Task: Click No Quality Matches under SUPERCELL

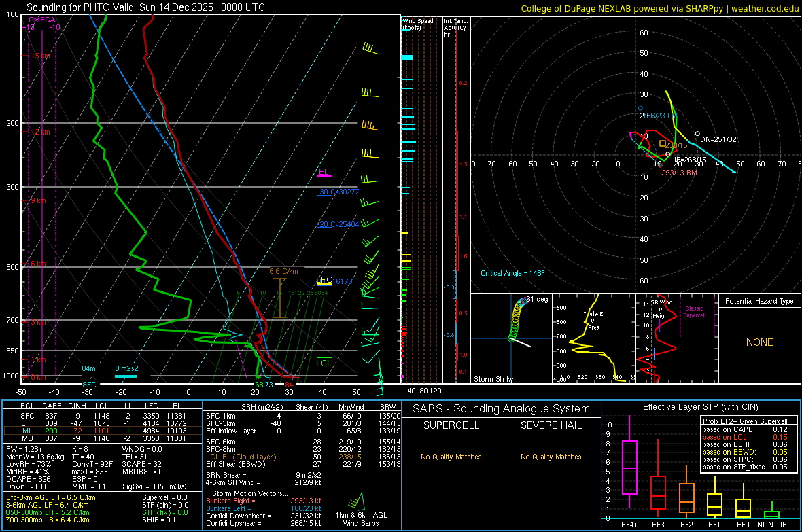Action: pos(451,457)
